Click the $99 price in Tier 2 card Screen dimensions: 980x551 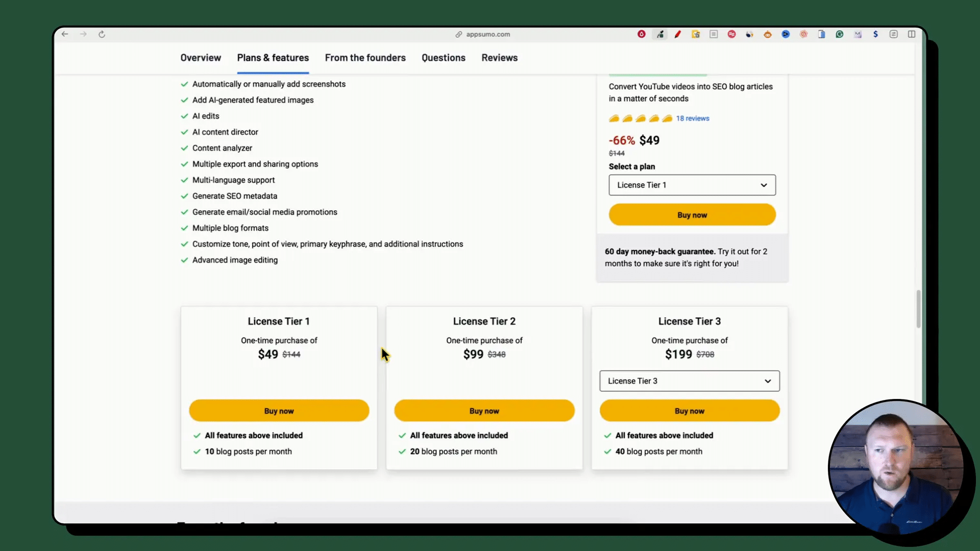[x=473, y=354]
